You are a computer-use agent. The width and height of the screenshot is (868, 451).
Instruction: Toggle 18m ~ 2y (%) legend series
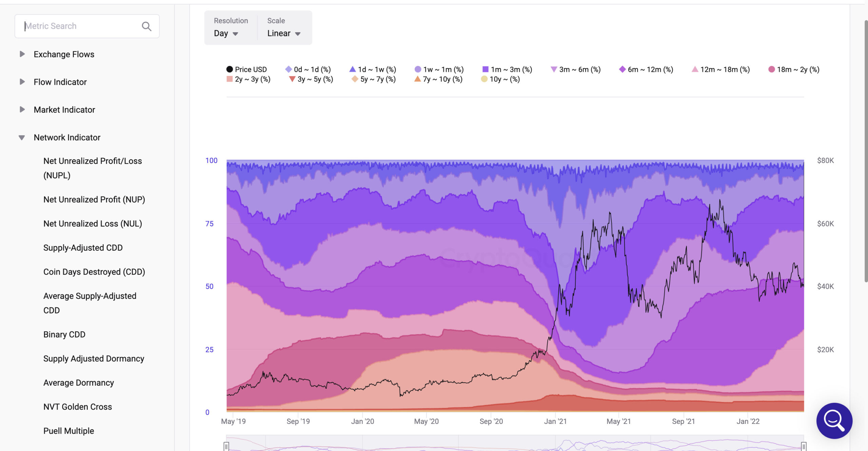pyautogui.click(x=794, y=69)
